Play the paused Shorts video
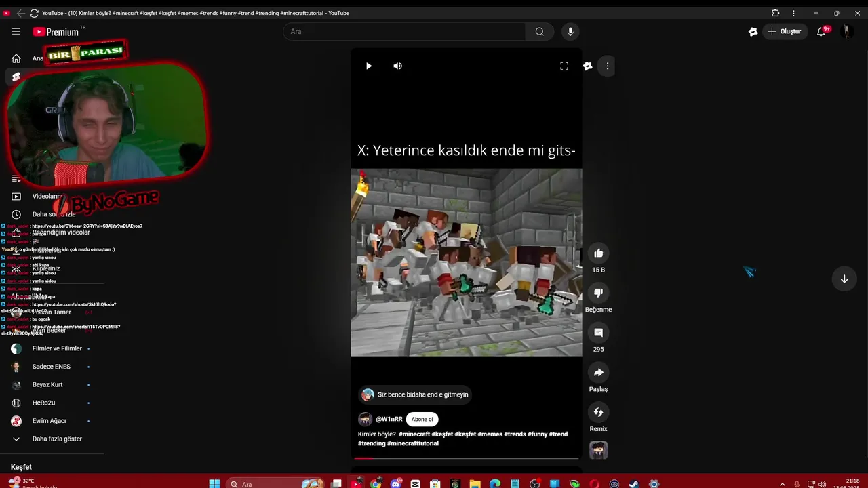This screenshot has width=868, height=488. coord(368,66)
